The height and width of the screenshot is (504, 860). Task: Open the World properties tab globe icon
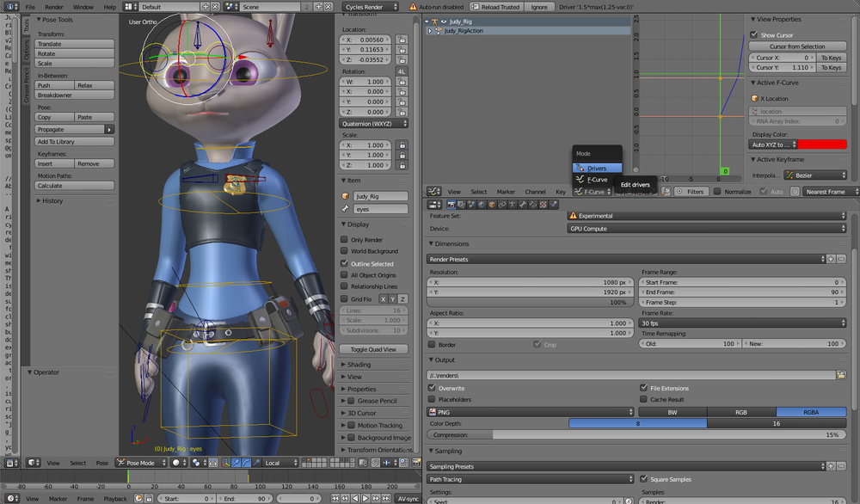(482, 205)
